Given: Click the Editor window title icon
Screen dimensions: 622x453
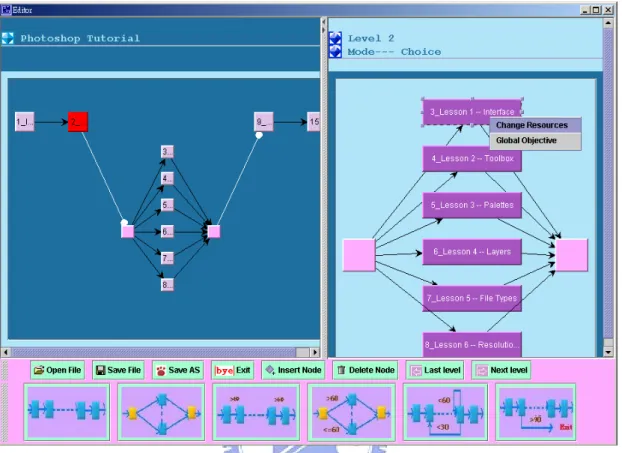Looking at the screenshot, I should 6,10.
